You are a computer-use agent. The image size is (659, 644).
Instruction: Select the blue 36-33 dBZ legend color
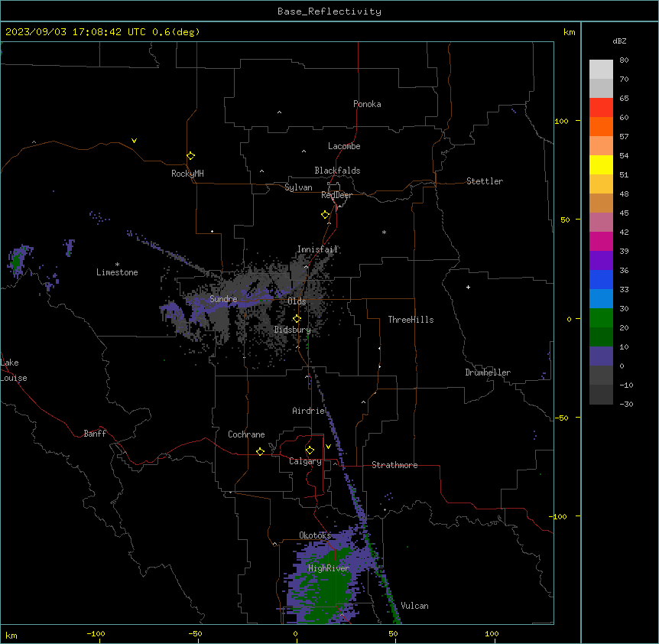(601, 279)
